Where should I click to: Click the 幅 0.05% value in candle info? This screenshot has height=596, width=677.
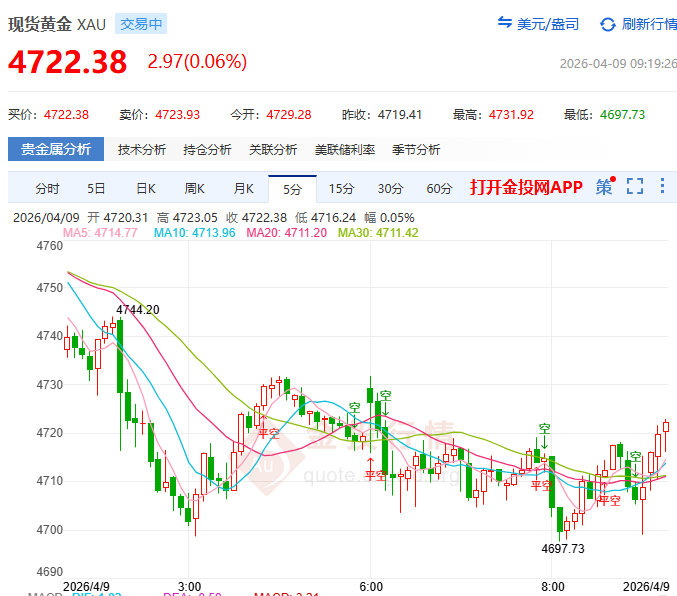(389, 217)
